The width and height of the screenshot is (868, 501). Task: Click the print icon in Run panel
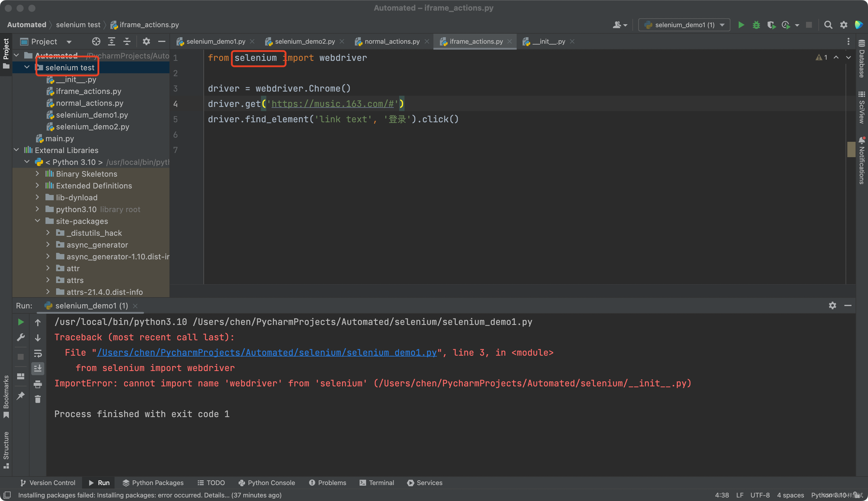coord(38,384)
